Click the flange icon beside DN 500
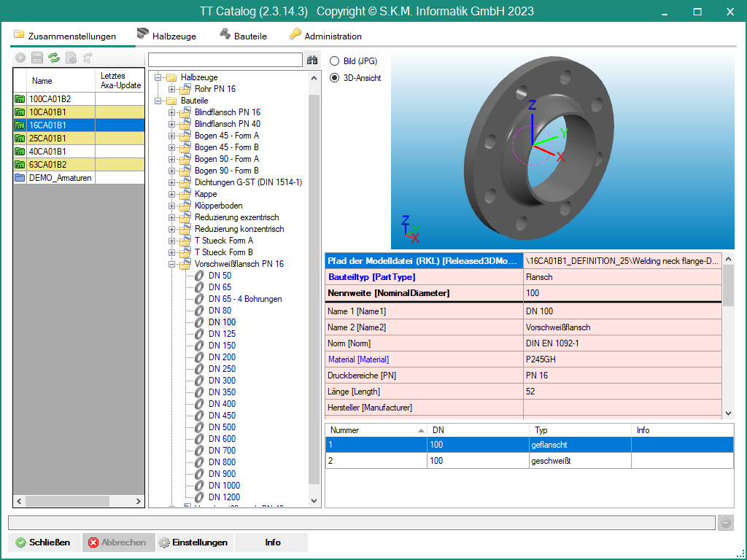 pyautogui.click(x=199, y=427)
